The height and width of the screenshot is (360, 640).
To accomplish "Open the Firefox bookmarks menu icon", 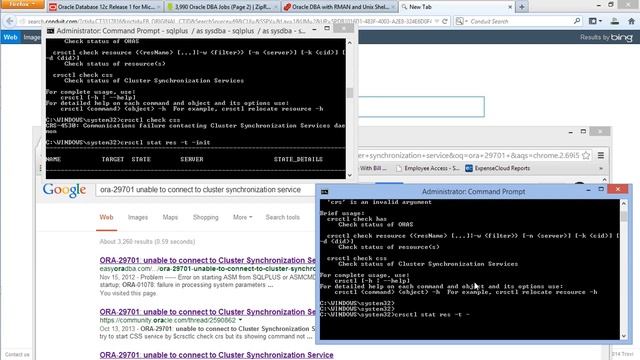I will (595, 21).
